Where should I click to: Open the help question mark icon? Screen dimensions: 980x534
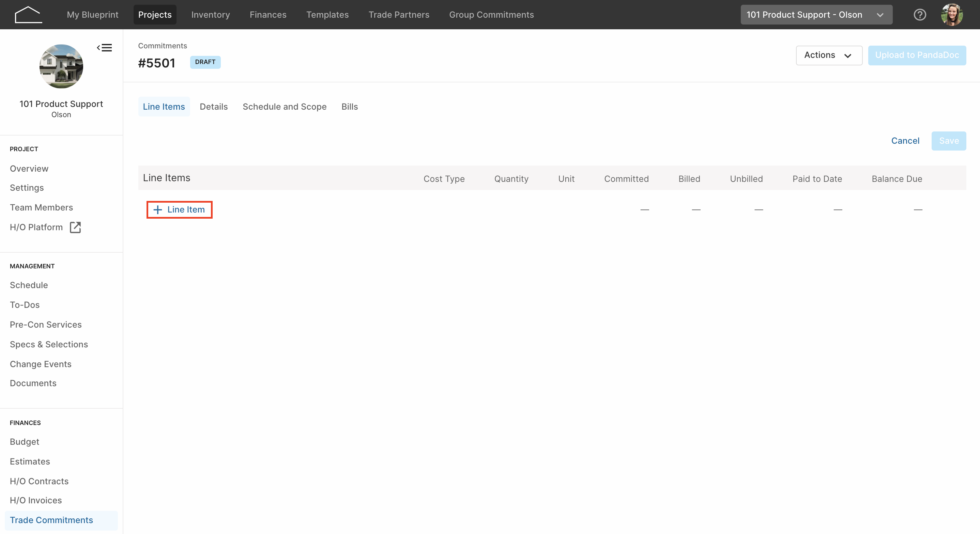(x=919, y=15)
